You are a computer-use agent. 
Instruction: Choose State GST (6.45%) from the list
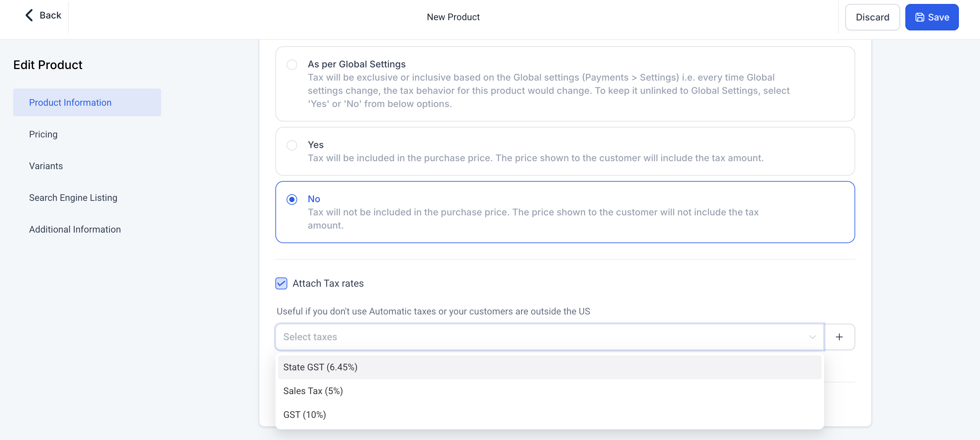pos(320,367)
